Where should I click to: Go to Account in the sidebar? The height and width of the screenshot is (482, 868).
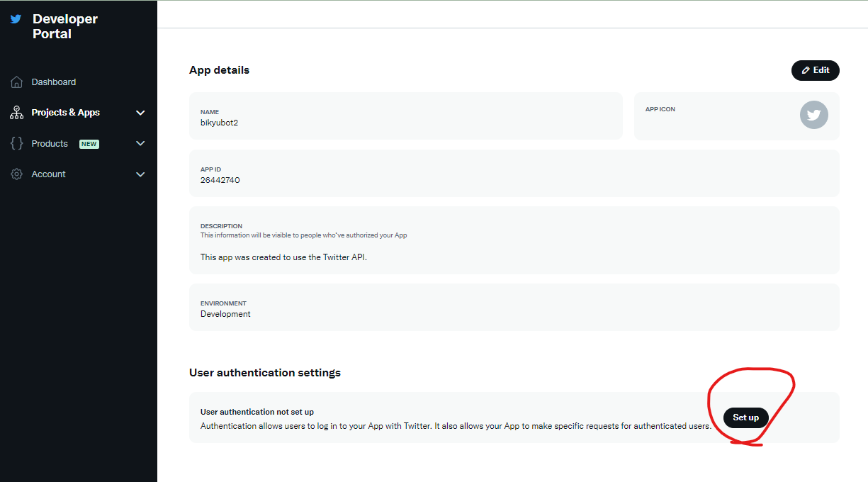point(49,174)
